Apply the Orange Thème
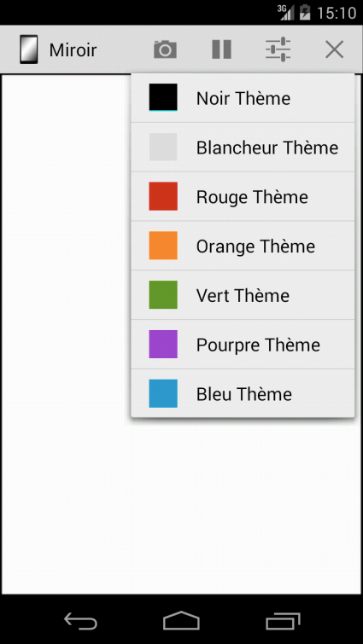This screenshot has width=363, height=644. coord(243,246)
